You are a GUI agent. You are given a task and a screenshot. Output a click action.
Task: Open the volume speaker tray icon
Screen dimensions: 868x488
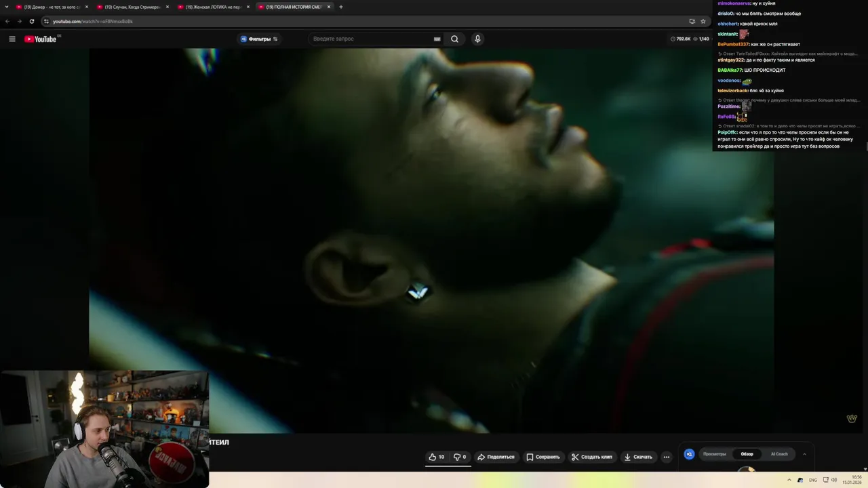click(x=834, y=480)
